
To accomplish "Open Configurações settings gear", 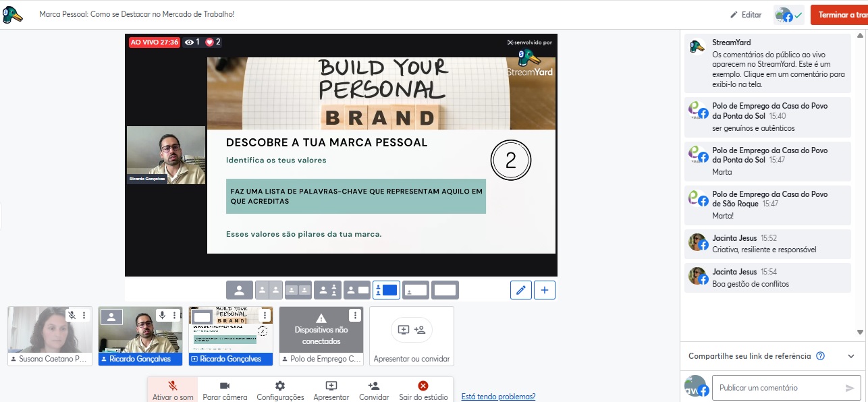I will 280,386.
